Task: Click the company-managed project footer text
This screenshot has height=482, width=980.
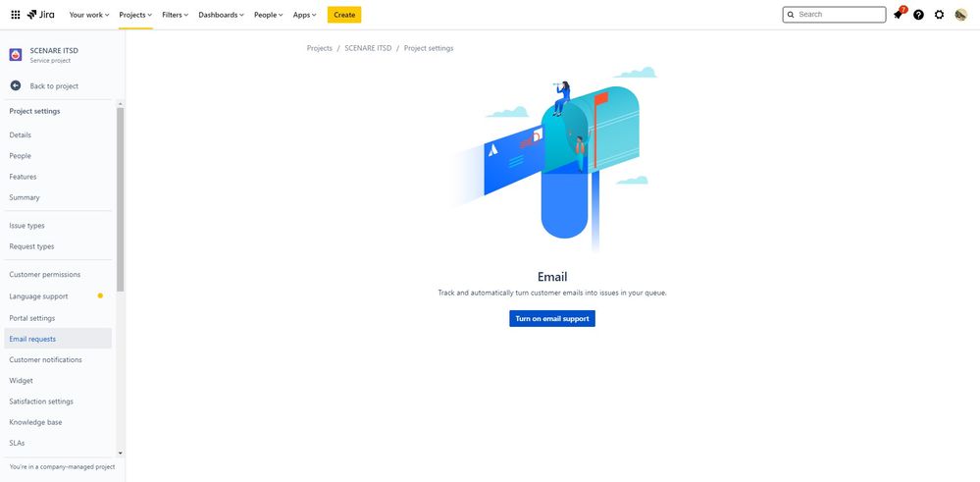Action: coord(63,467)
